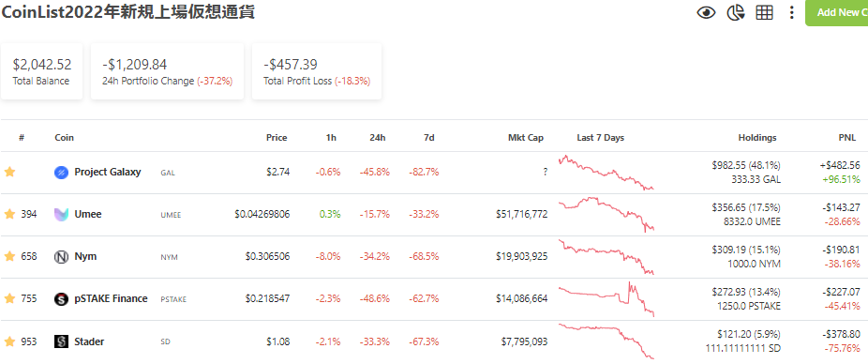Open the pie chart portfolio view

pos(735,13)
